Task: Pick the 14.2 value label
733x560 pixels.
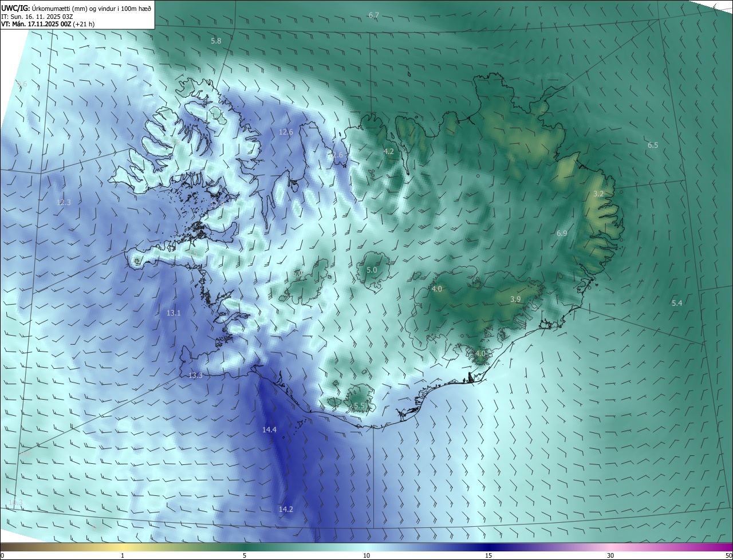Action: pos(286,510)
